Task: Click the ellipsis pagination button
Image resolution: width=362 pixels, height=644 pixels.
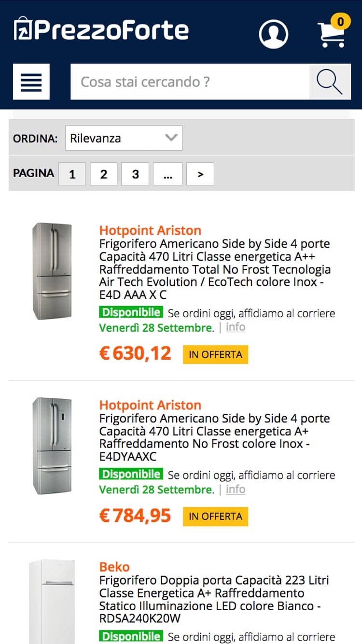Action: coord(167,174)
